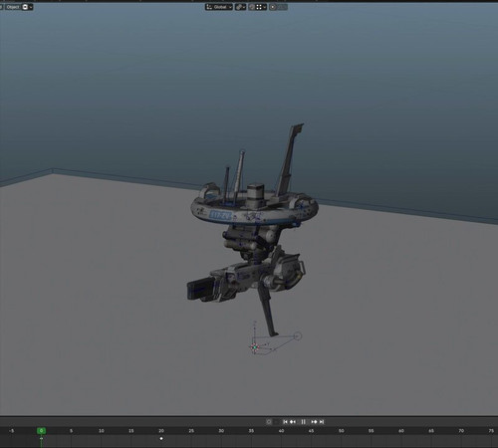Select the green current frame marker 0
This screenshot has width=498, height=448.
point(41,431)
